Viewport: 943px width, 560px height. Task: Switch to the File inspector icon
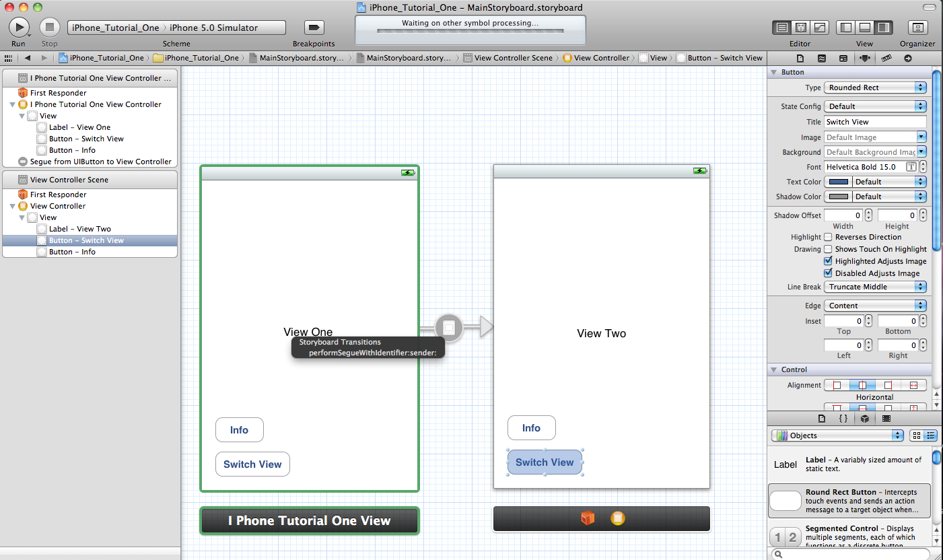point(800,59)
